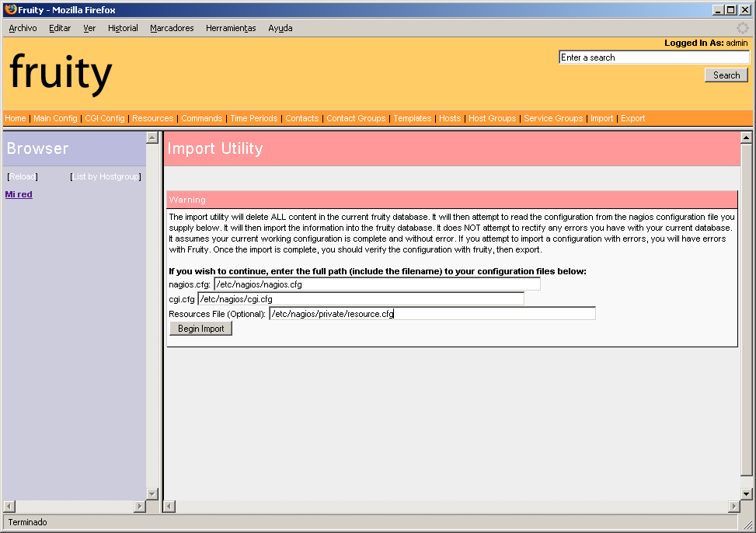
Task: Click List by Hostgroup link
Action: [106, 176]
